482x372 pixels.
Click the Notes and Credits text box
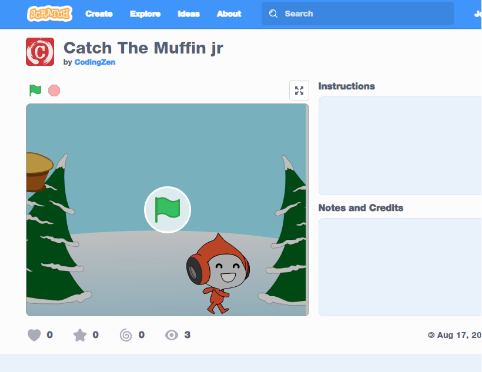pyautogui.click(x=400, y=267)
